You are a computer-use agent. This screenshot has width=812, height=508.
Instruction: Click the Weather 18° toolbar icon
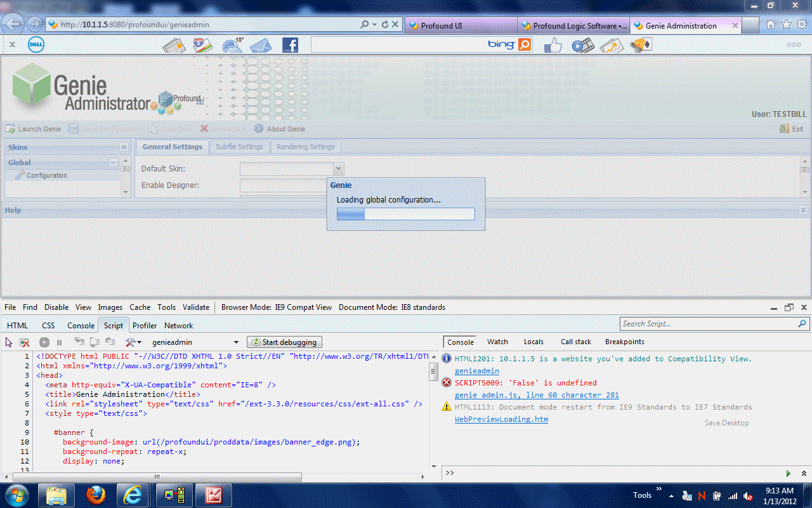click(233, 45)
